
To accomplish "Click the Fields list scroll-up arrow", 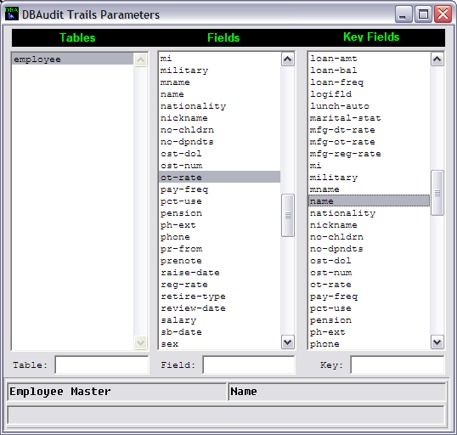I will pyautogui.click(x=288, y=59).
